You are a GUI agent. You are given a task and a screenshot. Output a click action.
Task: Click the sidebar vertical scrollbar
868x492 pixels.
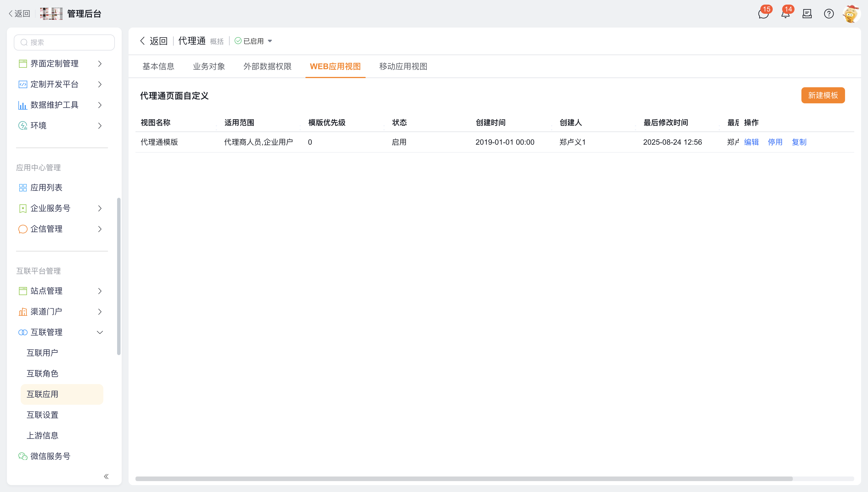(x=119, y=276)
